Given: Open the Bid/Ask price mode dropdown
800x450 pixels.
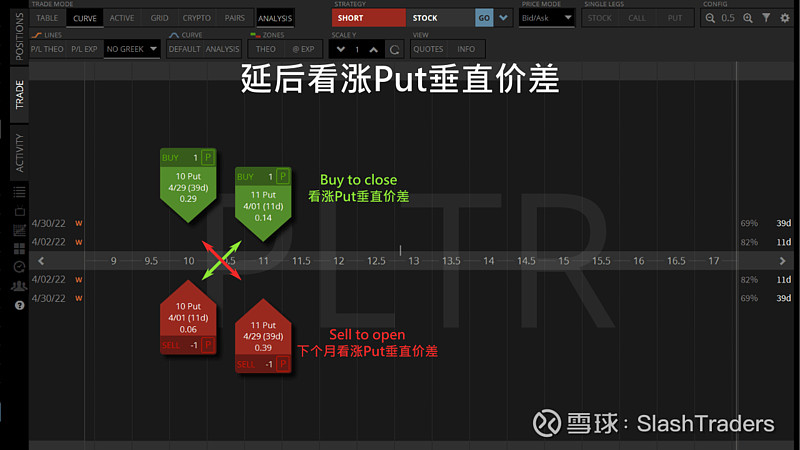Looking at the screenshot, I should 546,18.
